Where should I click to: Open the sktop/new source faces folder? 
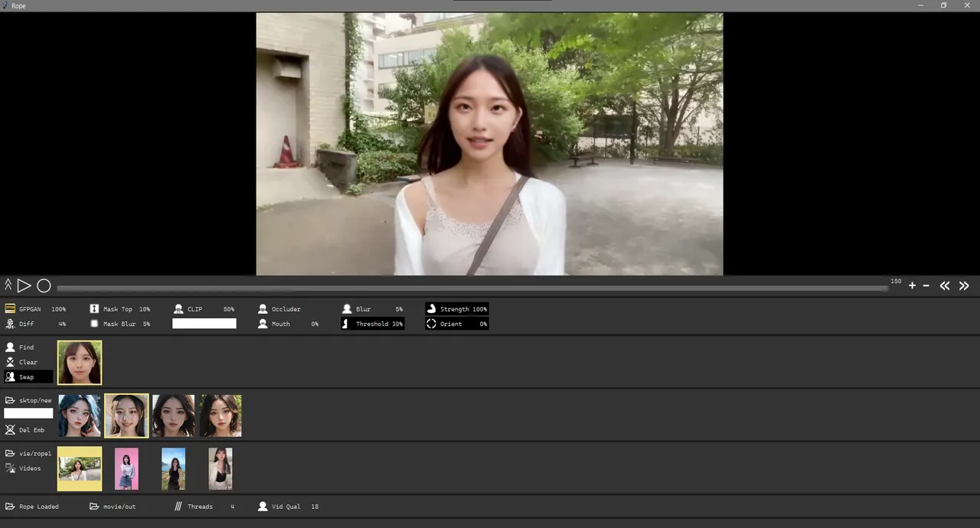coord(10,400)
